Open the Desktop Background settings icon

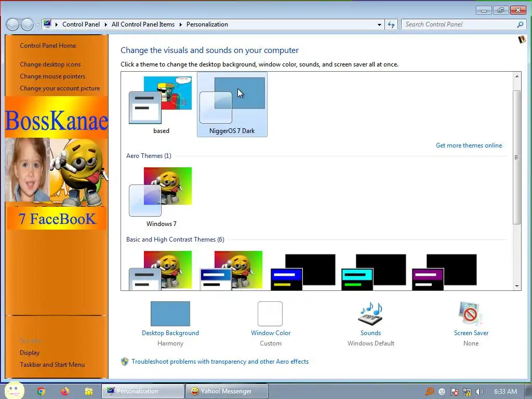(170, 313)
